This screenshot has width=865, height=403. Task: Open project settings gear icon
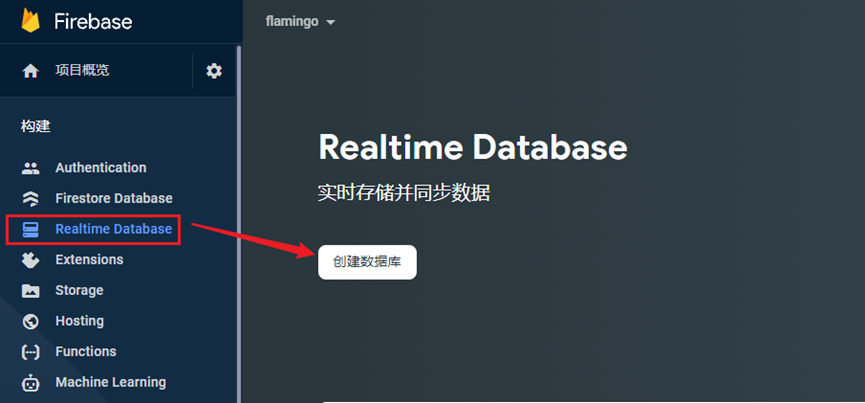click(214, 71)
